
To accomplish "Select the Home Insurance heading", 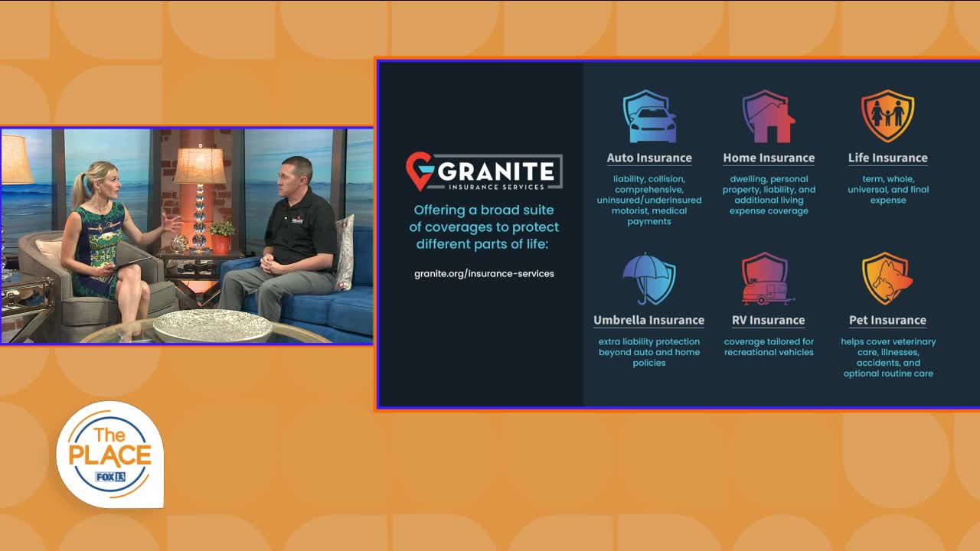I will pyautogui.click(x=769, y=158).
